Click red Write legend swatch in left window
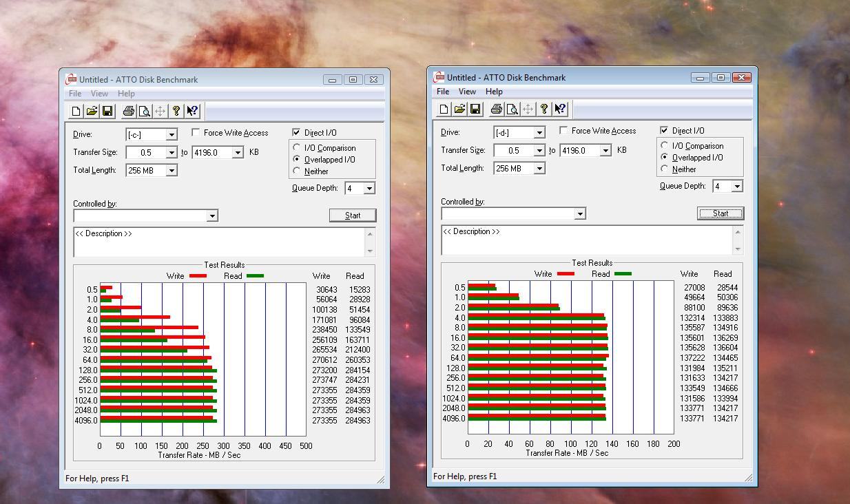The width and height of the screenshot is (850, 504). click(x=198, y=276)
